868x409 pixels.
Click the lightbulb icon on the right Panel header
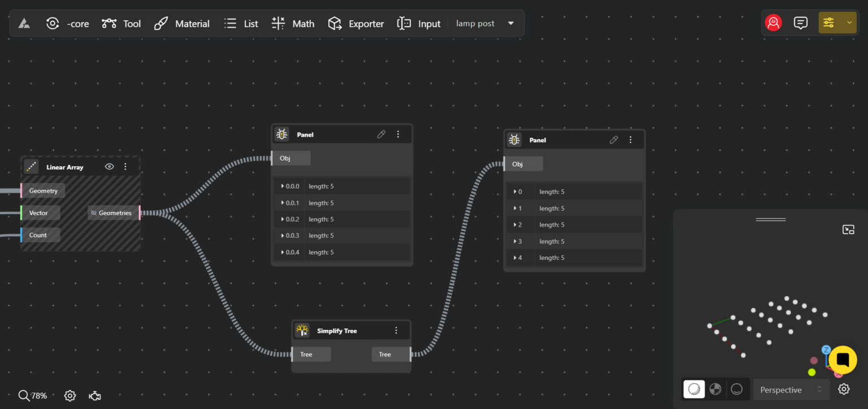point(514,140)
